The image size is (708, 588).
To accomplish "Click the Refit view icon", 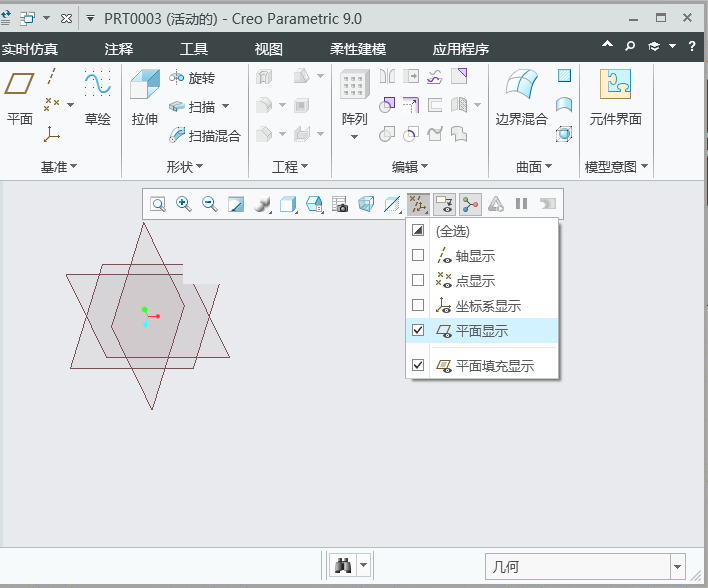I will tap(158, 204).
